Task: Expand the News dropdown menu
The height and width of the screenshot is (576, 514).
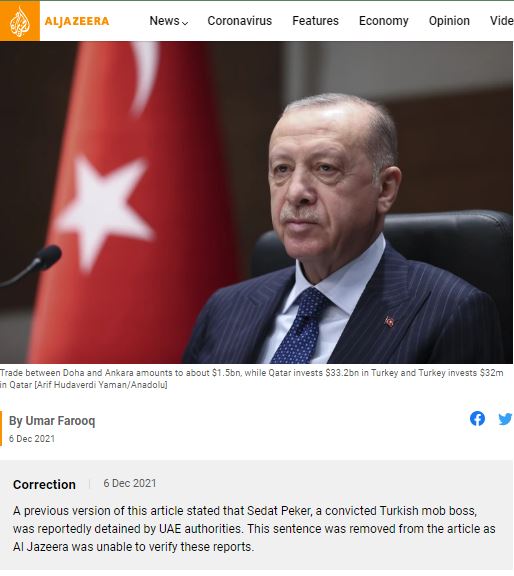Action: 169,21
